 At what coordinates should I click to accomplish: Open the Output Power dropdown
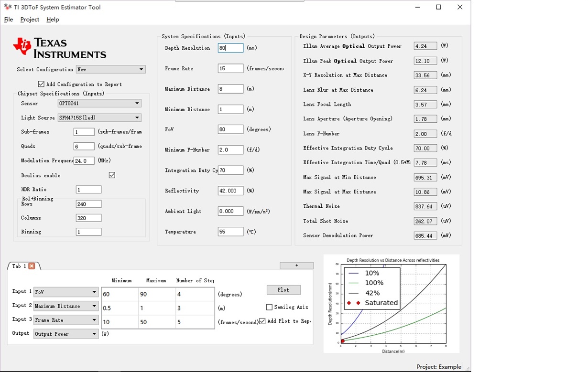[66, 334]
